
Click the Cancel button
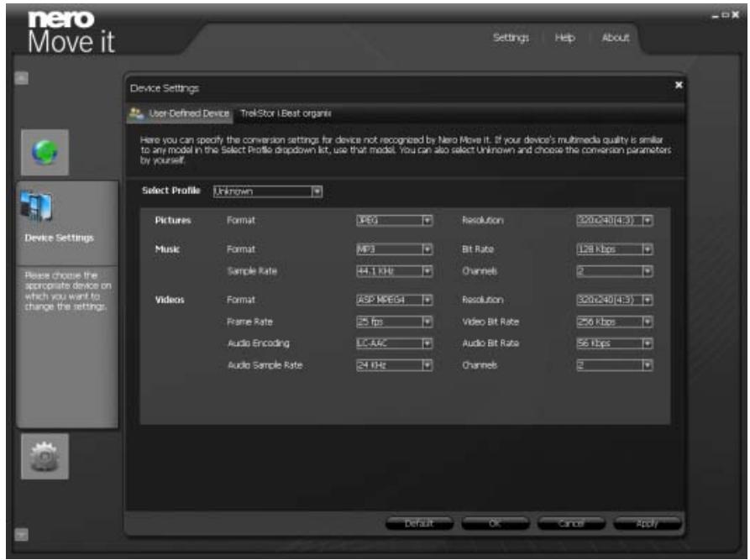[571, 523]
